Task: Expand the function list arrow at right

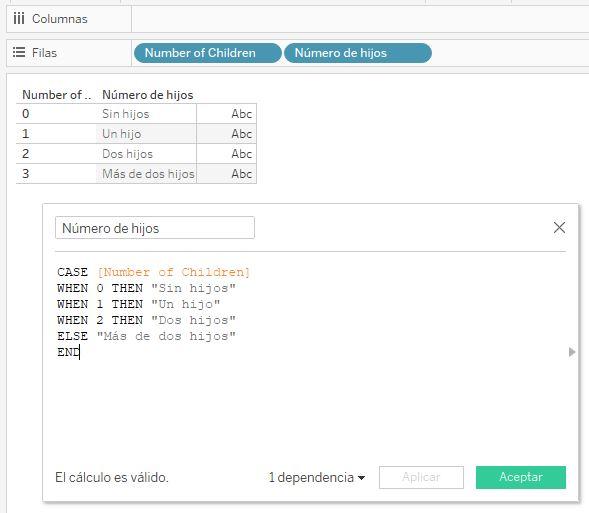Action: tap(572, 352)
